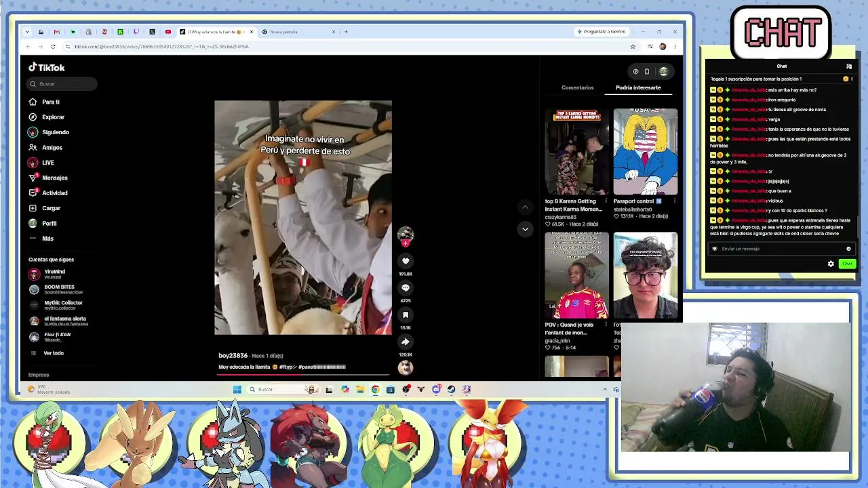Click the Windows taskbar Buscar search box
The height and width of the screenshot is (488, 868).
coord(283,389)
